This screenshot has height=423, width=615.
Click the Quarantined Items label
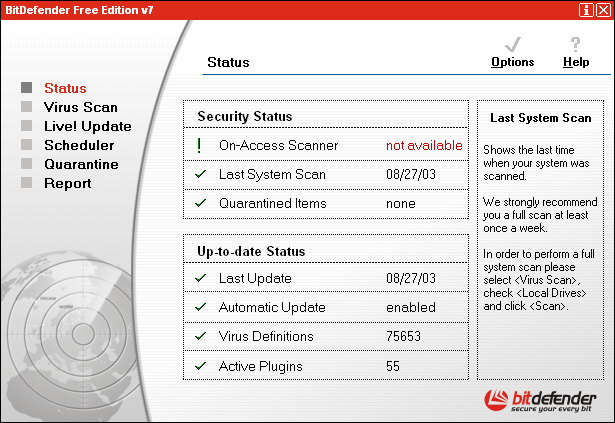(x=273, y=203)
